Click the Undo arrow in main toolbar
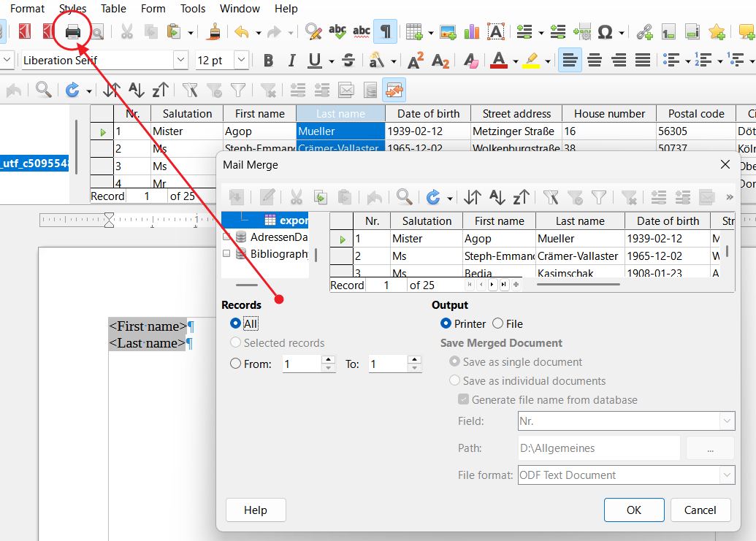The image size is (756, 541). point(241,32)
